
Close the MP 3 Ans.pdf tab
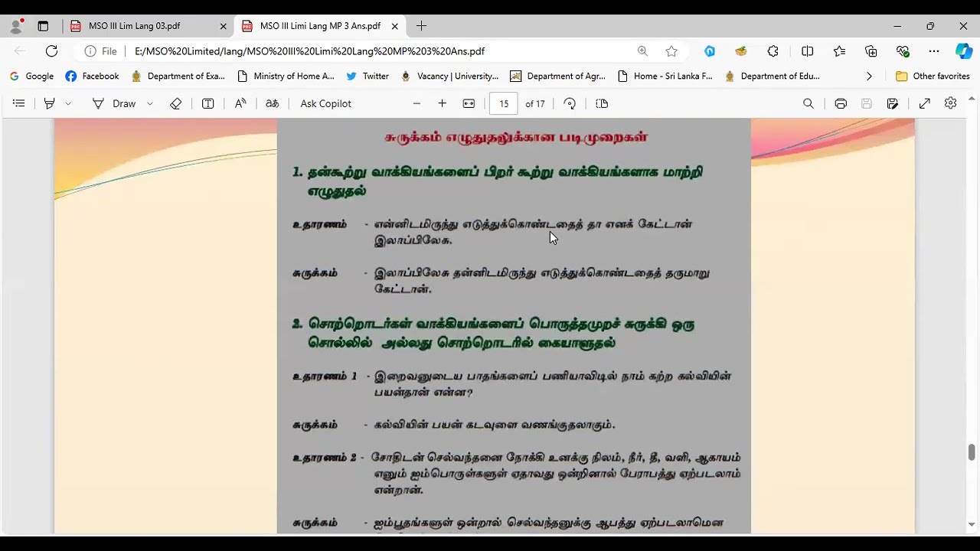coord(394,26)
